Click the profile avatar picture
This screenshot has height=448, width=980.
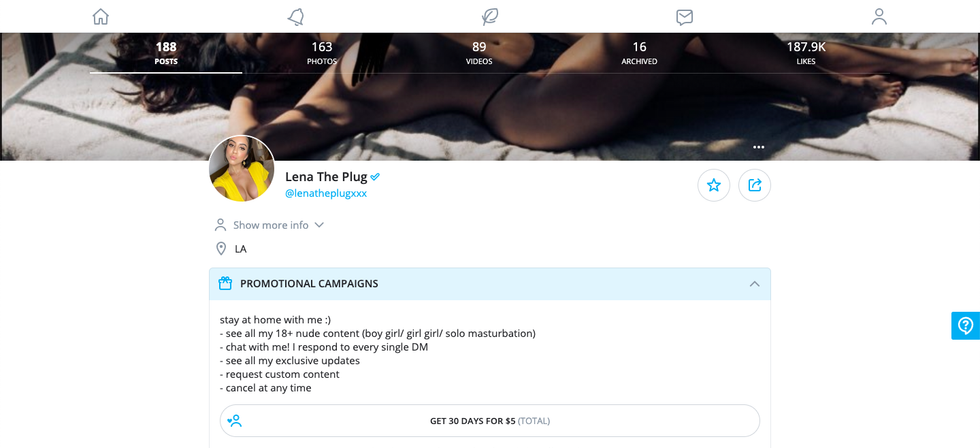click(242, 168)
